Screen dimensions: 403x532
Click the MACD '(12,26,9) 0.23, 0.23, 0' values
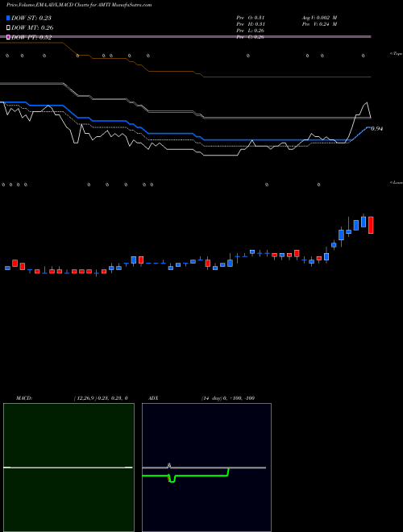101,398
